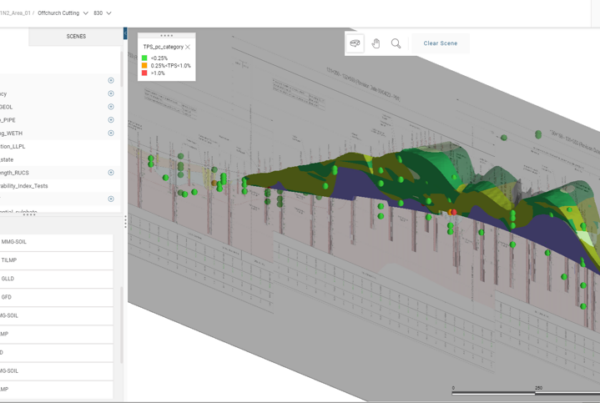The height and width of the screenshot is (403, 600).
Task: Click the circle icon beside the ength_RUCS layer
Action: [111, 172]
